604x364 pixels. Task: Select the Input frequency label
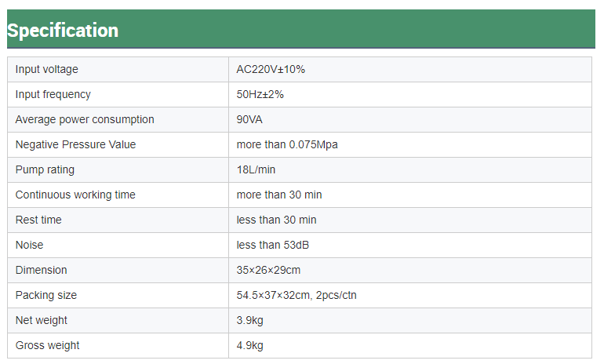tap(53, 94)
